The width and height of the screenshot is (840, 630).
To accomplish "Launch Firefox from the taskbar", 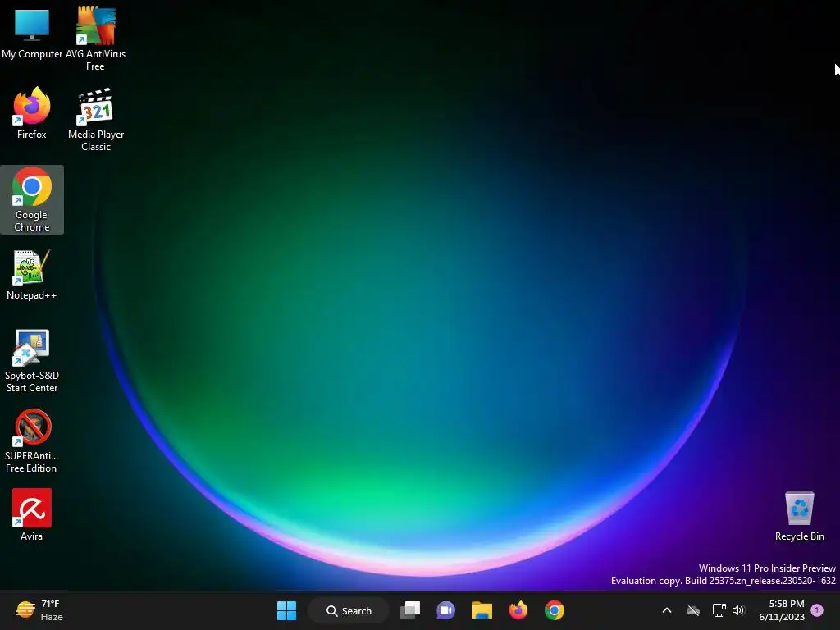I will tap(518, 610).
